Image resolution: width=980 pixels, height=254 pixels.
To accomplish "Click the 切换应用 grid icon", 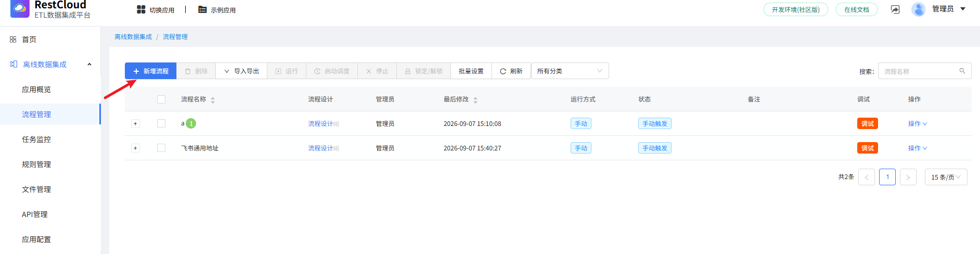I will click(x=141, y=9).
